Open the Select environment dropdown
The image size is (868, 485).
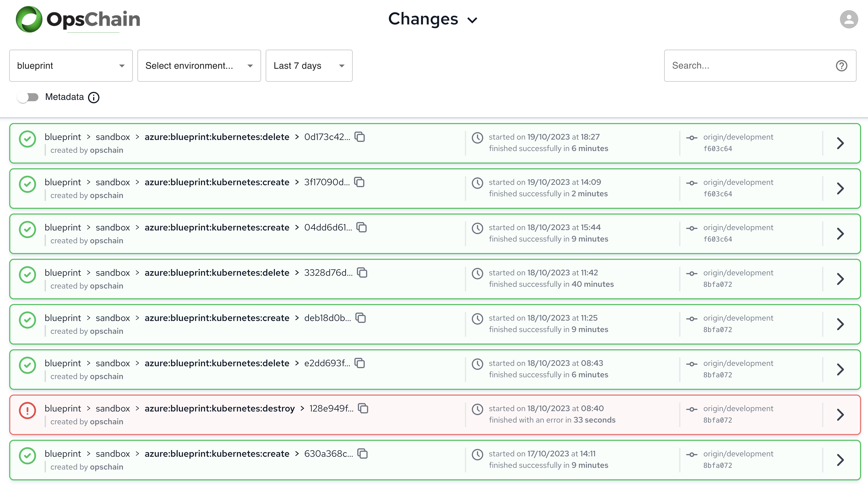click(199, 66)
